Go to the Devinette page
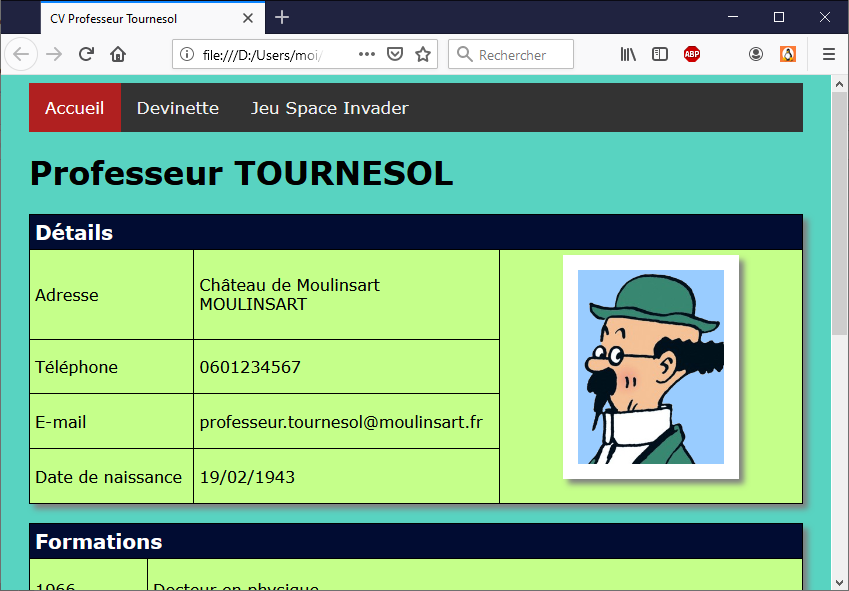 (178, 108)
